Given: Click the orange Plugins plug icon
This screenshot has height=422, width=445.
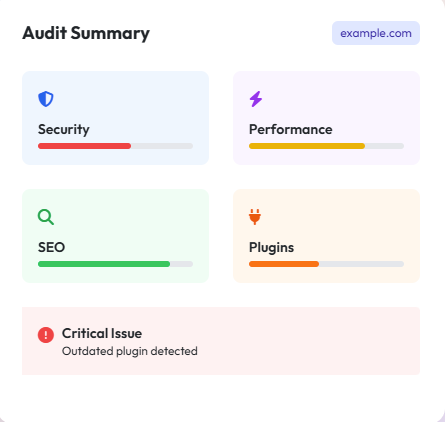Looking at the screenshot, I should [255, 217].
